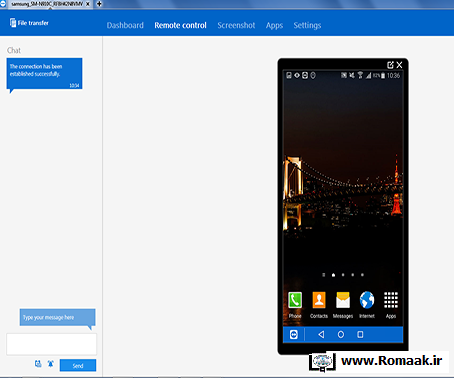Open the Screenshot tab

[x=236, y=25]
